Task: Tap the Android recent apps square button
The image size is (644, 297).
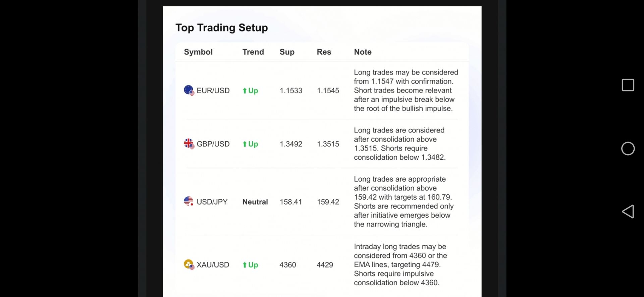Action: point(628,85)
